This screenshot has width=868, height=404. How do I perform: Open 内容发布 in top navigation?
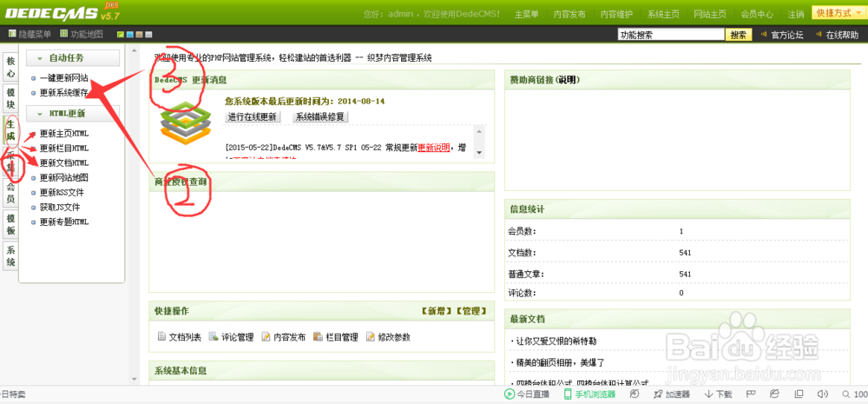click(x=569, y=15)
